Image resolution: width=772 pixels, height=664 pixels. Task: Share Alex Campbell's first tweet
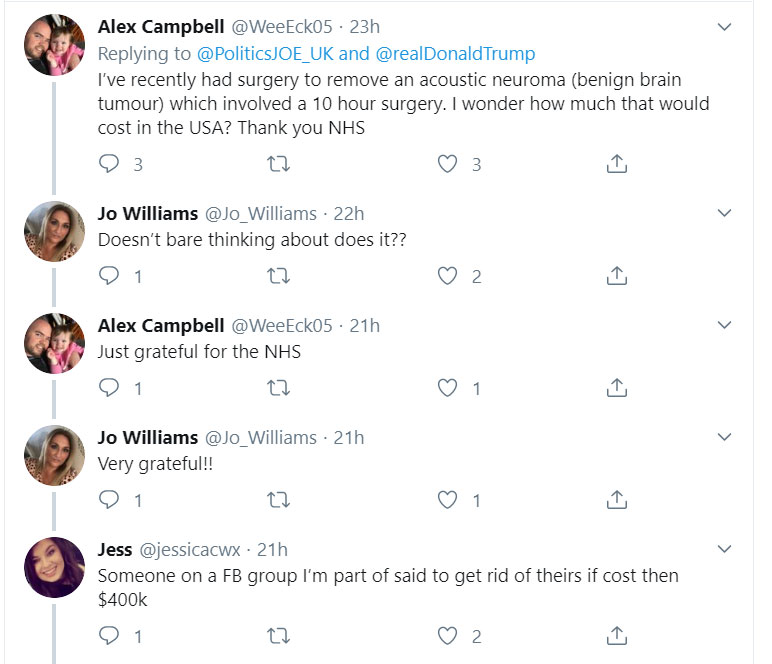[x=617, y=163]
